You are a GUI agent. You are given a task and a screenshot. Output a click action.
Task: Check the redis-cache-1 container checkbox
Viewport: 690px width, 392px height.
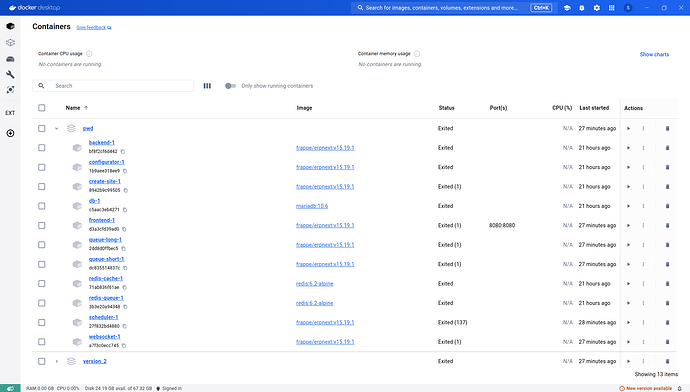pos(41,284)
